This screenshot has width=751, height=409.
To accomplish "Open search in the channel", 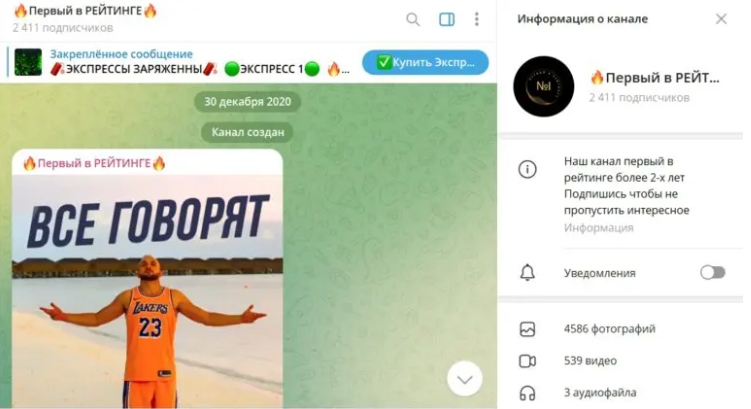I will [413, 20].
